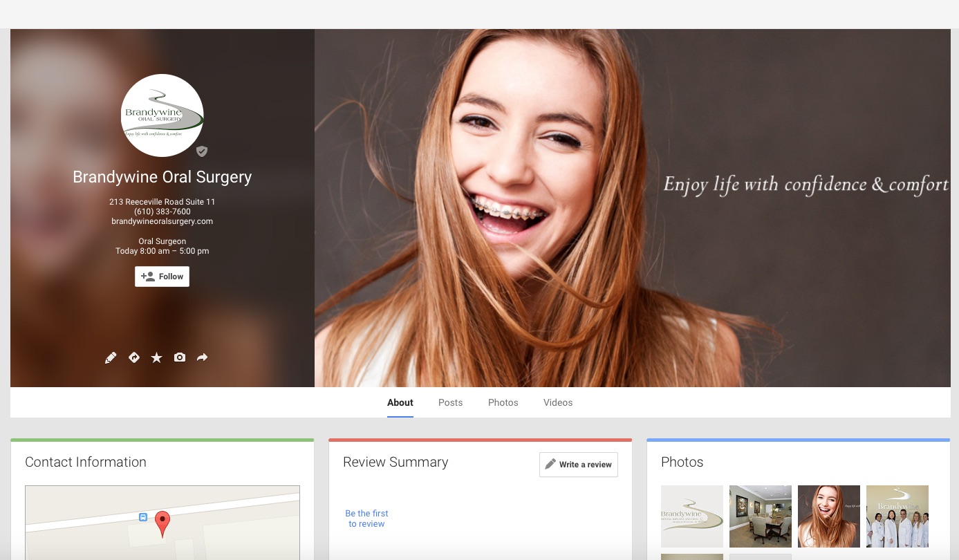
Task: Open the Brandywine Oral Surgery round logo
Action: (162, 115)
